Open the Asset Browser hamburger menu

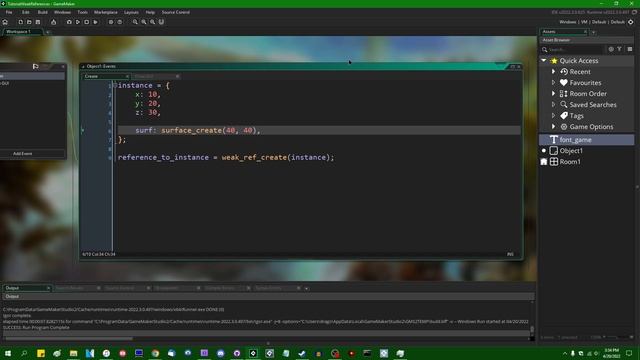pyautogui.click(x=630, y=49)
